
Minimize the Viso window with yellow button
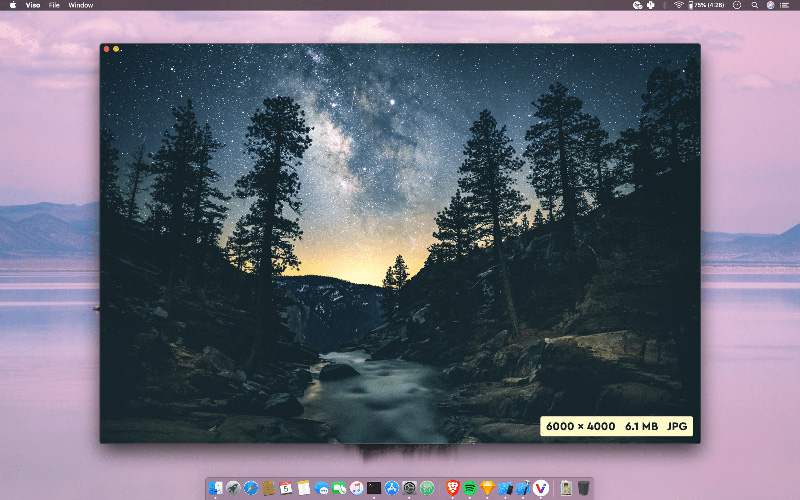(116, 49)
